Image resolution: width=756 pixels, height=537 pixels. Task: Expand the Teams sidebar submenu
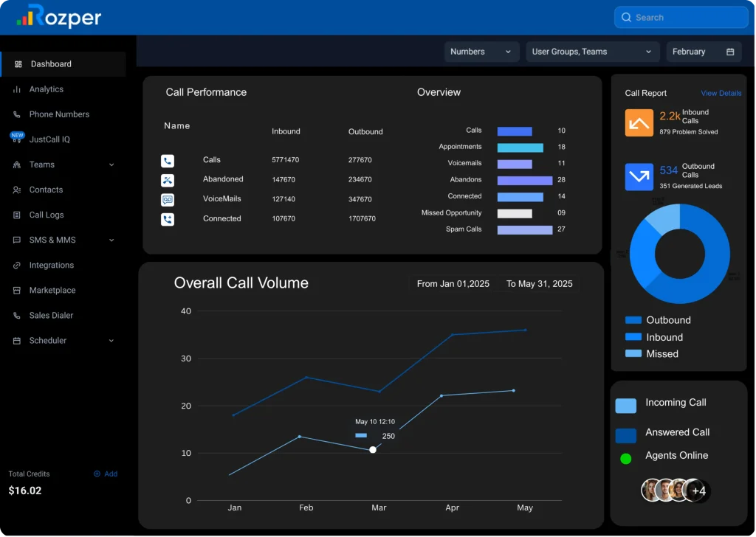tap(111, 165)
